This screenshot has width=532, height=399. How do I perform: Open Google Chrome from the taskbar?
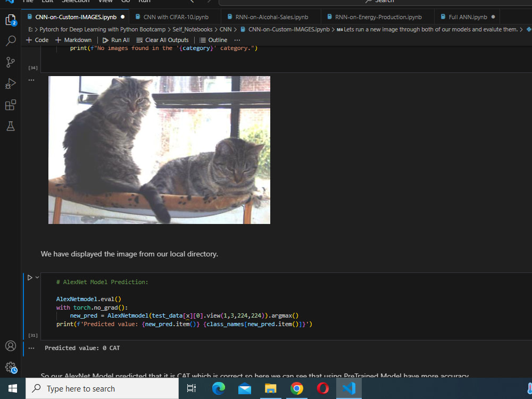[296, 388]
